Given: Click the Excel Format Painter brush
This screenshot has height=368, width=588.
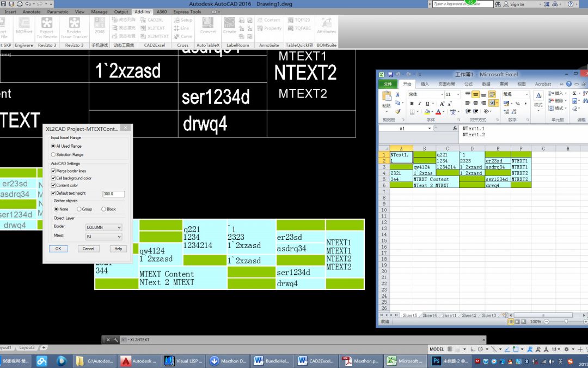Looking at the screenshot, I should (397, 112).
